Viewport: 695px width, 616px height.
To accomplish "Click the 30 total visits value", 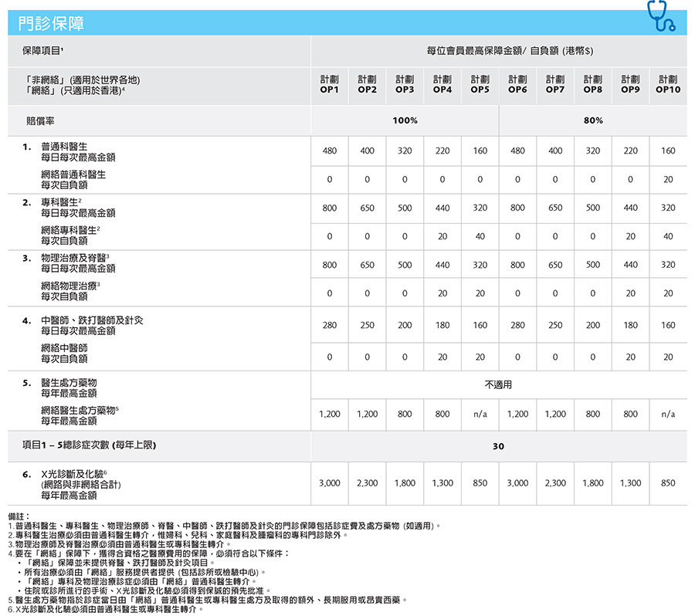I will [x=498, y=446].
